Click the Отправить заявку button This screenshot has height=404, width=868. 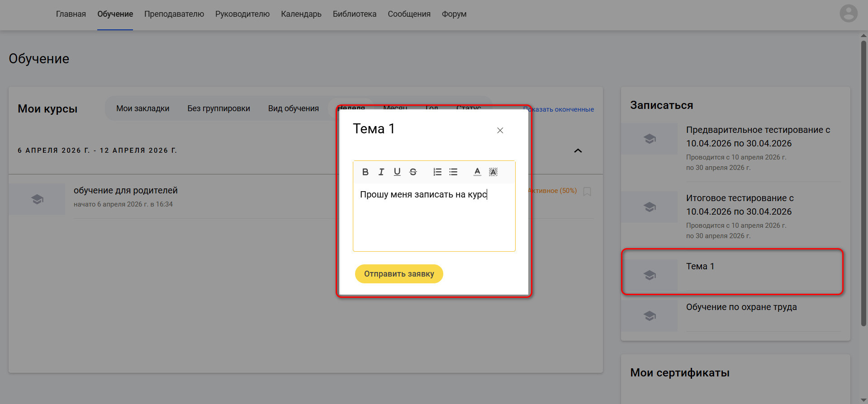[x=399, y=274]
